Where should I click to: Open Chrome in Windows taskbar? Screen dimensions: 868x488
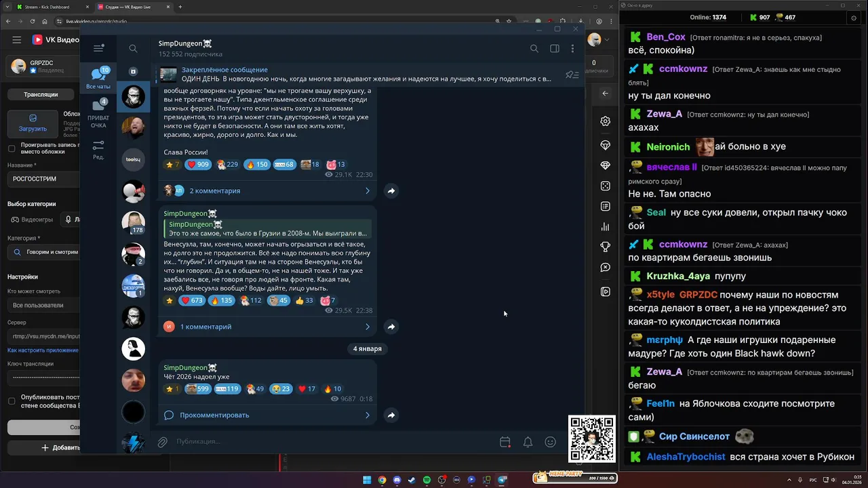382,480
